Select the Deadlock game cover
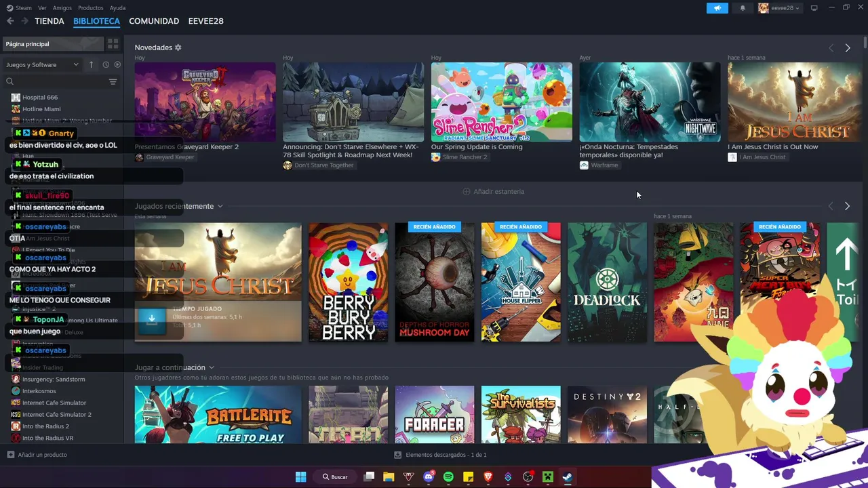Image resolution: width=868 pixels, height=488 pixels. tap(607, 282)
